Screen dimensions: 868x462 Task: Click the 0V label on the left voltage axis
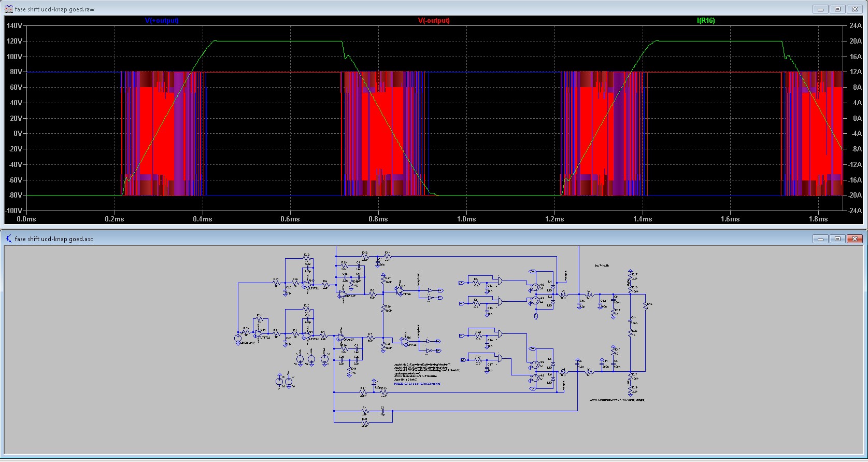click(x=18, y=133)
